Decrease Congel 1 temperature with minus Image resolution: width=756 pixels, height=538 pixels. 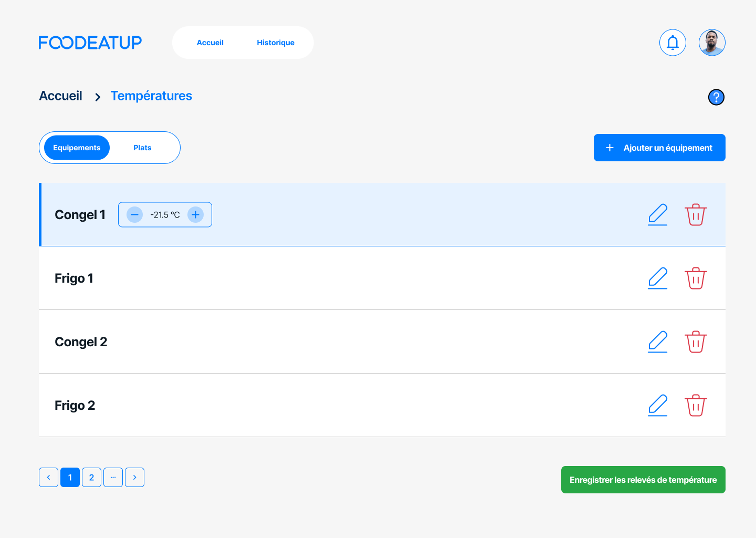[135, 215]
